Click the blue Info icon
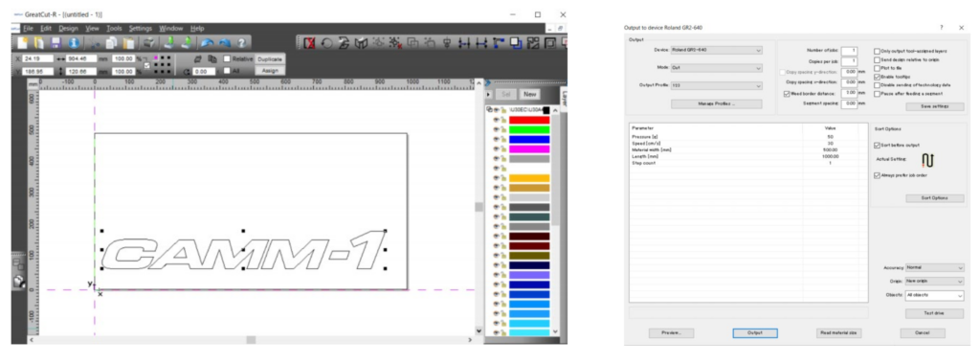The height and width of the screenshot is (364, 980). (x=73, y=42)
